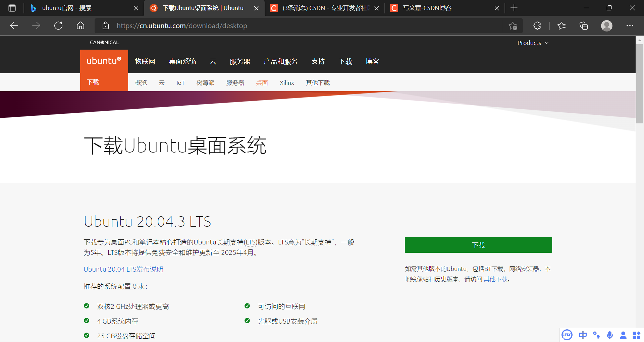Expand the Products dropdown
This screenshot has width=644, height=342.
tap(533, 43)
